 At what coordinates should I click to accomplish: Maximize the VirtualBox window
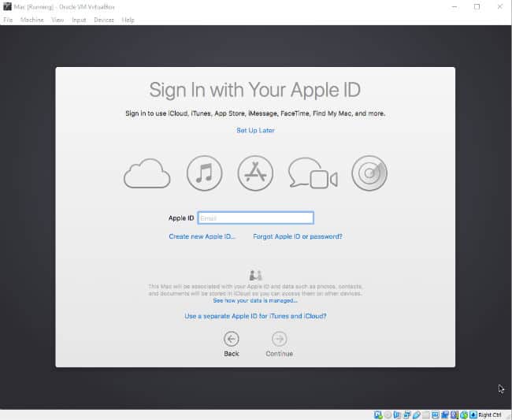tap(477, 6)
